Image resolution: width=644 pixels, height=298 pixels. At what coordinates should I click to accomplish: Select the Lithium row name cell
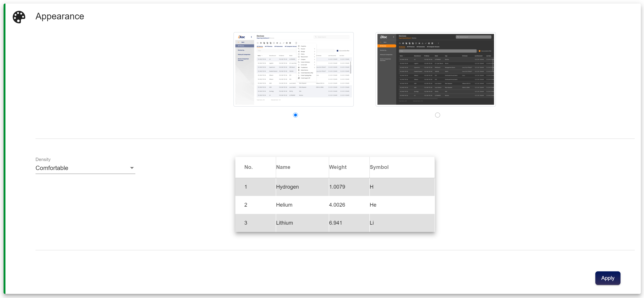pos(284,223)
